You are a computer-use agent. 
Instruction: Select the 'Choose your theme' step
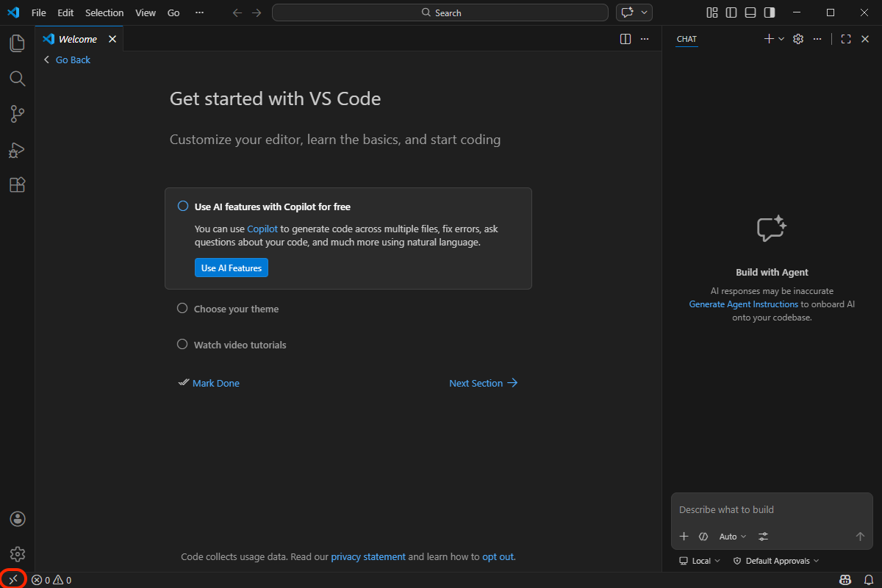pos(236,309)
